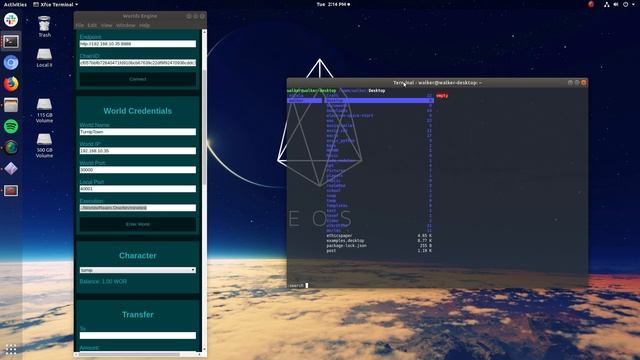Open View menu in Worlds Engine
The width and height of the screenshot is (640, 360).
[107, 25]
